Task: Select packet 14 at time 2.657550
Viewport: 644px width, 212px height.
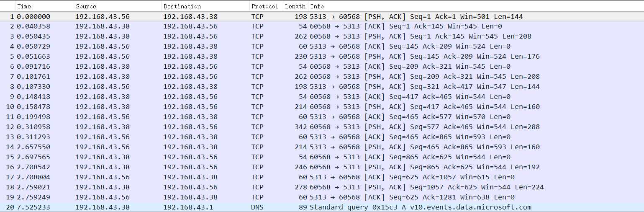Action: 322,147
